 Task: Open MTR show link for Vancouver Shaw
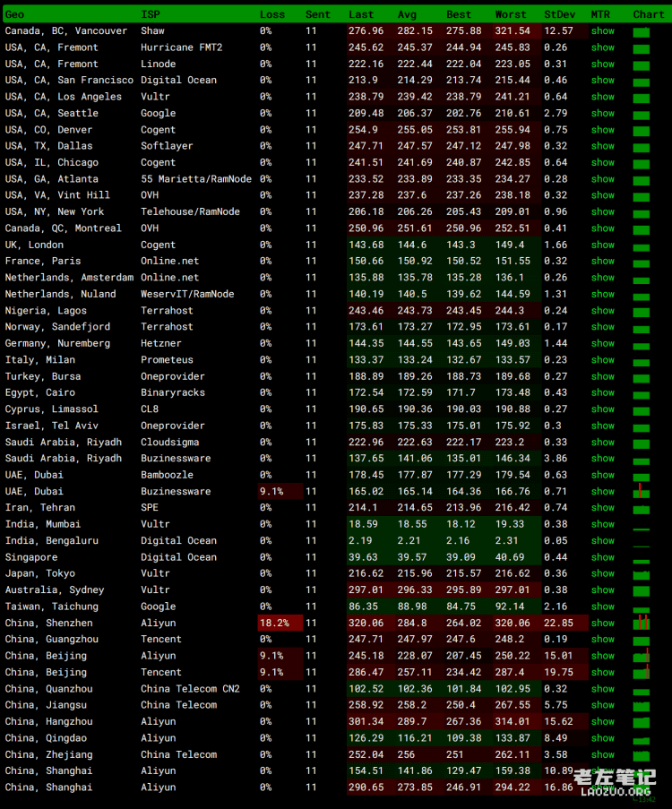pos(603,31)
